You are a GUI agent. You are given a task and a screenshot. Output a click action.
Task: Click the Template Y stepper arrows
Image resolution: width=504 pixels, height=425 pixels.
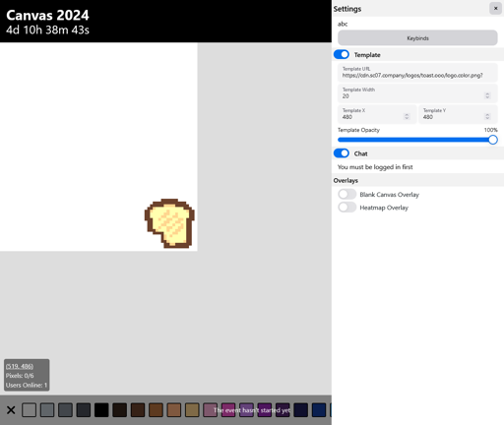coord(487,116)
